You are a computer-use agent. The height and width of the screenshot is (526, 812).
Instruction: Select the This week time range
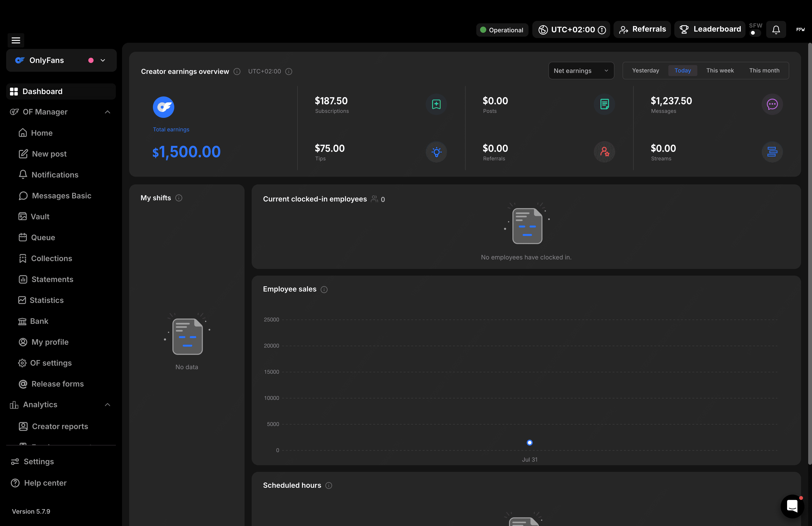(720, 71)
